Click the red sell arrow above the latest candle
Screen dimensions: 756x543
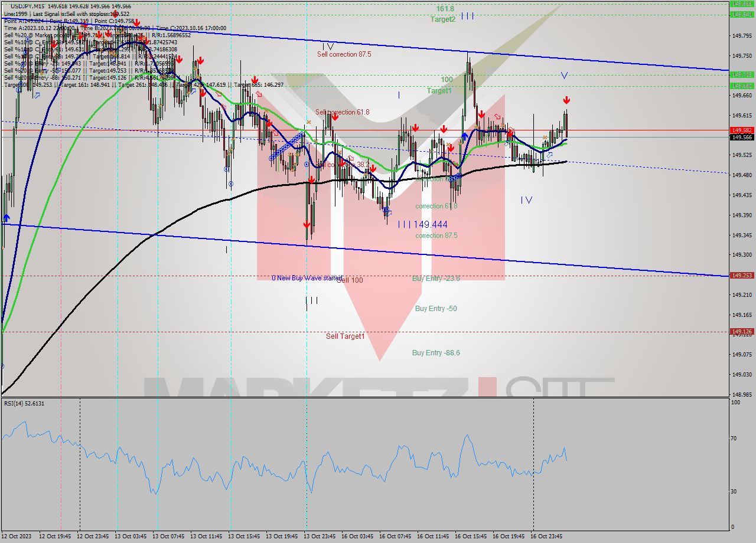click(x=566, y=100)
